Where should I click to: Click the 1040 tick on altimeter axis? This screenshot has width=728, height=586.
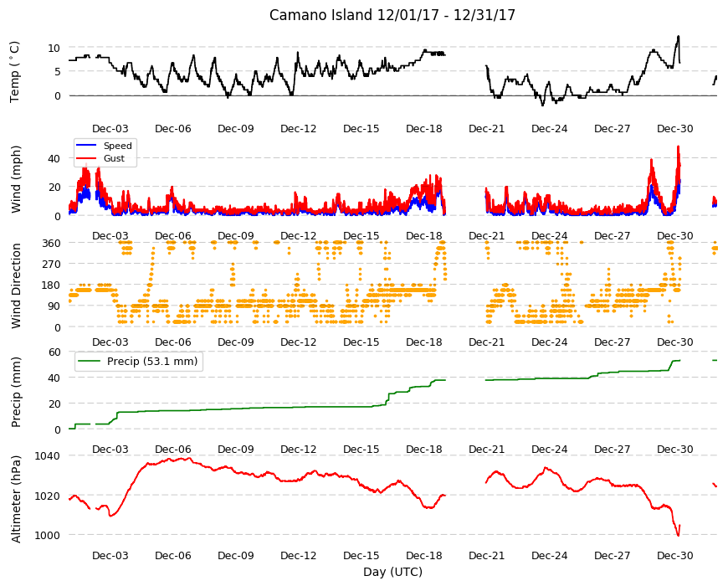point(48,456)
